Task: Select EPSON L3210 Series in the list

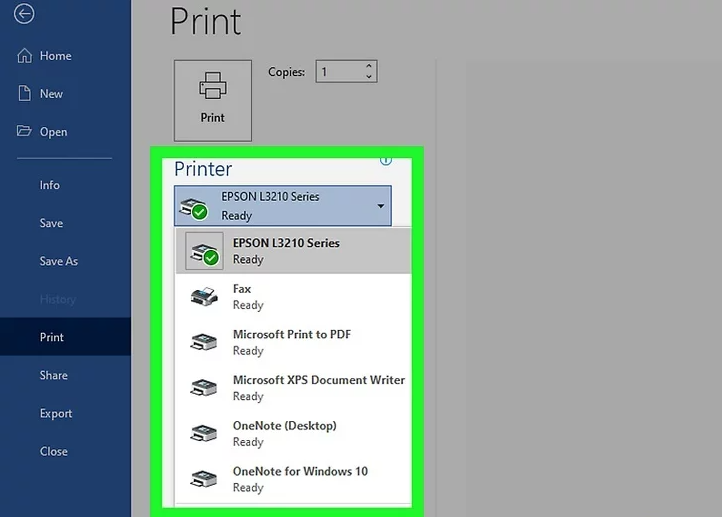Action: click(x=293, y=251)
